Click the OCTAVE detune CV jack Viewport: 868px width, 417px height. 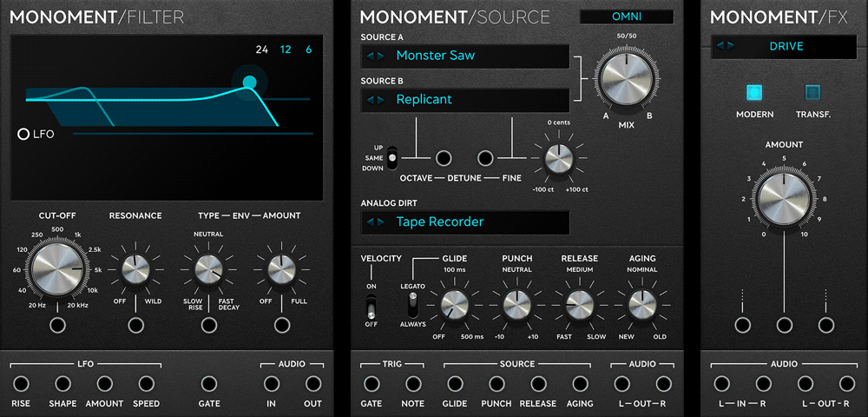pos(444,158)
